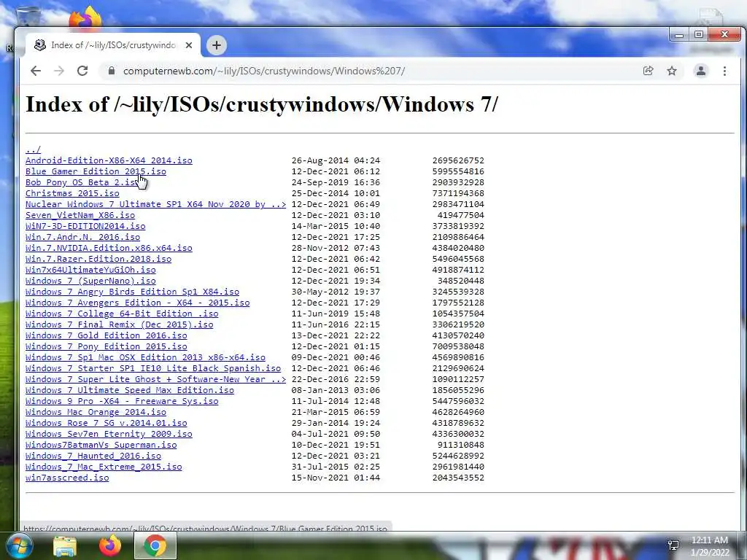747x560 pixels.
Task: Open the Firefox desktop shortcut icon
Action: (86, 18)
